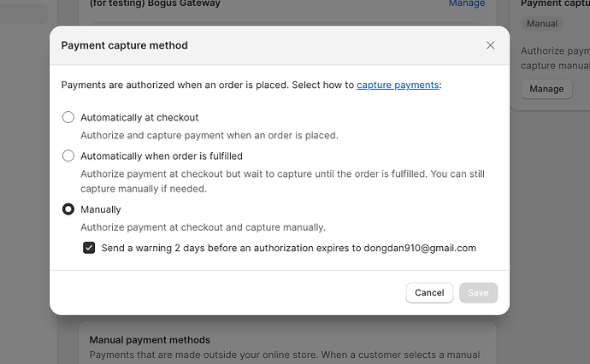The image size is (590, 364).
Task: Click the Manual badge in the side card
Action: click(x=542, y=24)
